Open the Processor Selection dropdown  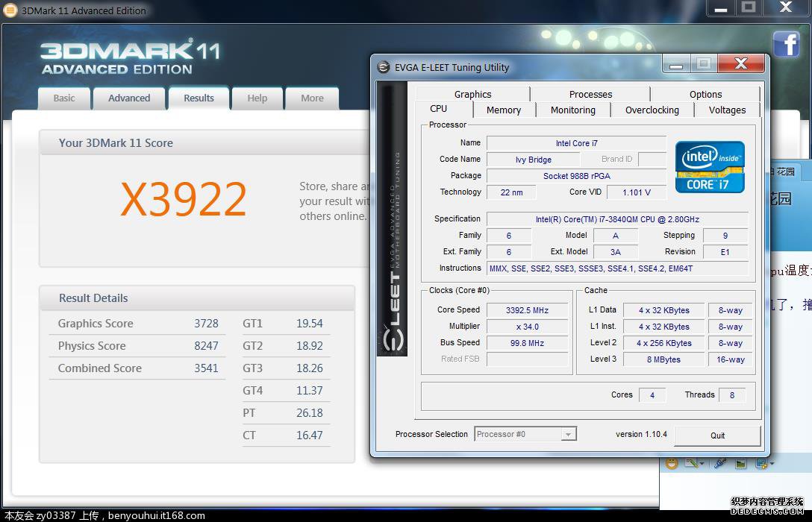click(525, 434)
